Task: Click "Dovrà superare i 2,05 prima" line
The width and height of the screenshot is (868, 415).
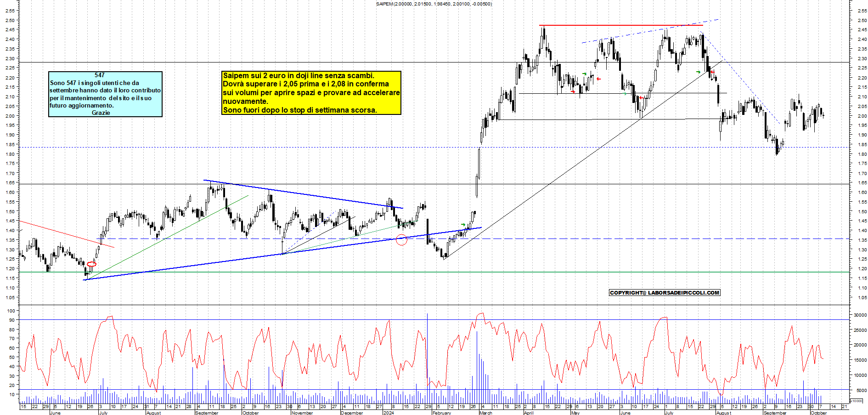Action: (306, 84)
